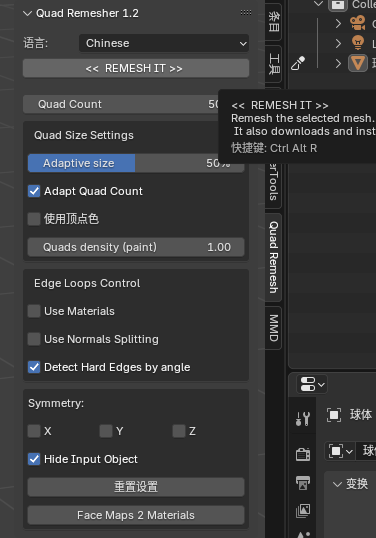Grab the panel drag handle dots icon
This screenshot has width=376, height=538.
246,13
